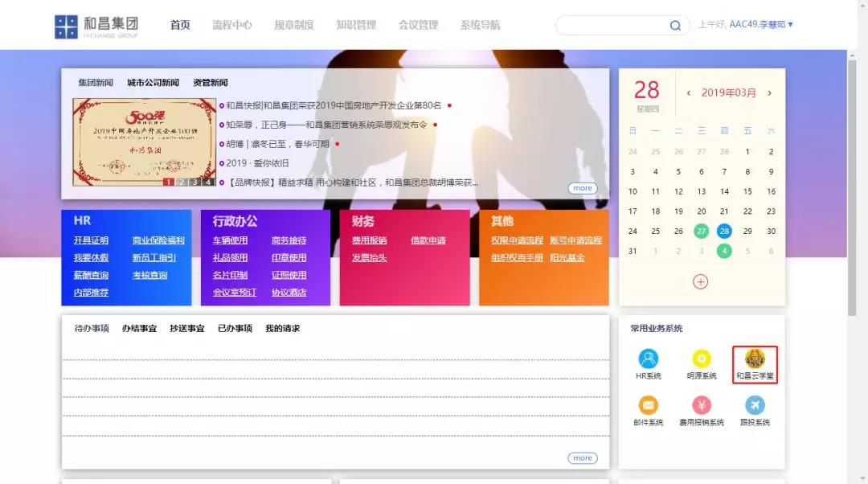Launch 明源系统 from business systems
The width and height of the screenshot is (868, 484).
click(x=702, y=359)
